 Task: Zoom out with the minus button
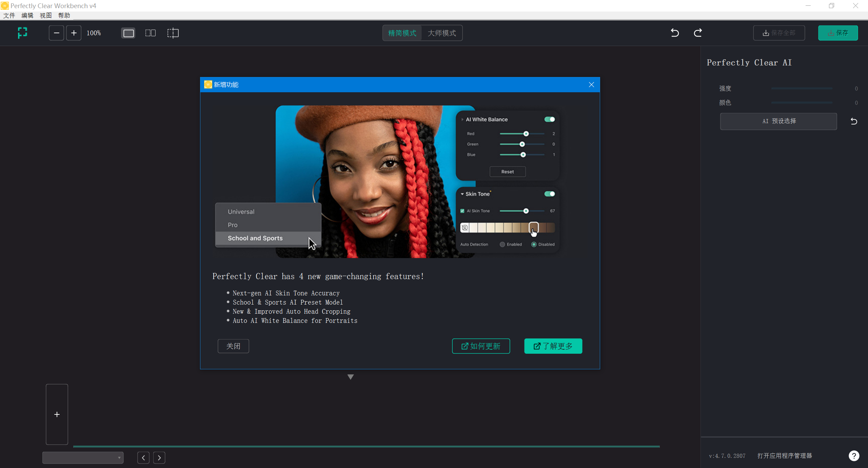pyautogui.click(x=56, y=33)
